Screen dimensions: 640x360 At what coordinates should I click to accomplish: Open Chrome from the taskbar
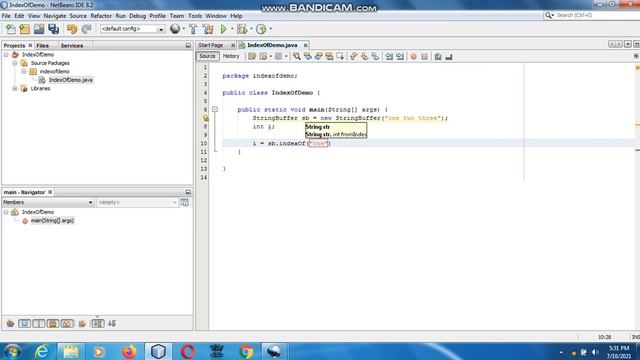(x=246, y=351)
